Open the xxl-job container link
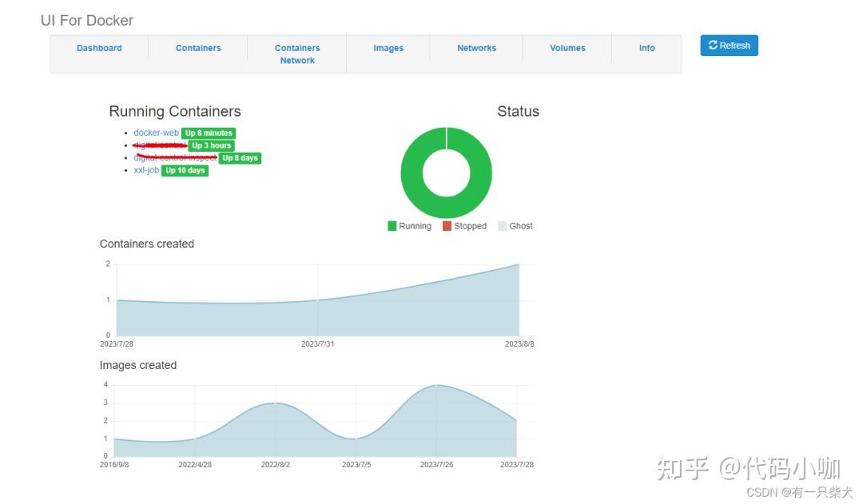This screenshot has width=863, height=504. click(146, 170)
